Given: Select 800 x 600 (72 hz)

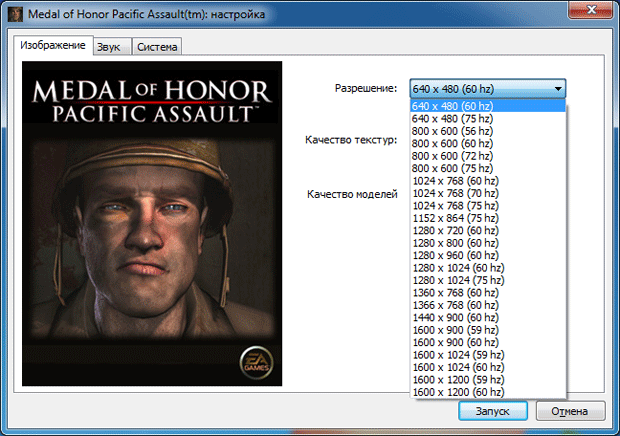Looking at the screenshot, I should [x=488, y=156].
